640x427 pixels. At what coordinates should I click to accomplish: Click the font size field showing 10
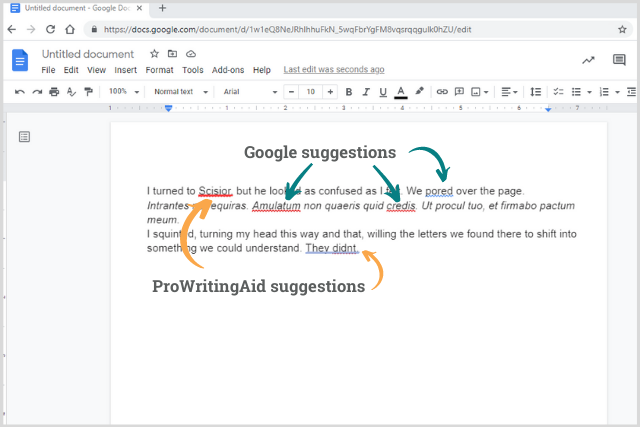311,92
